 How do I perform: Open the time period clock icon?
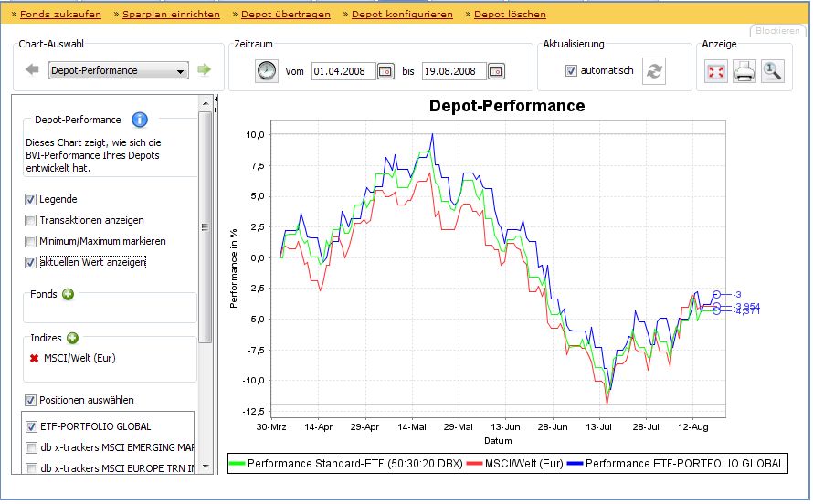pos(266,71)
